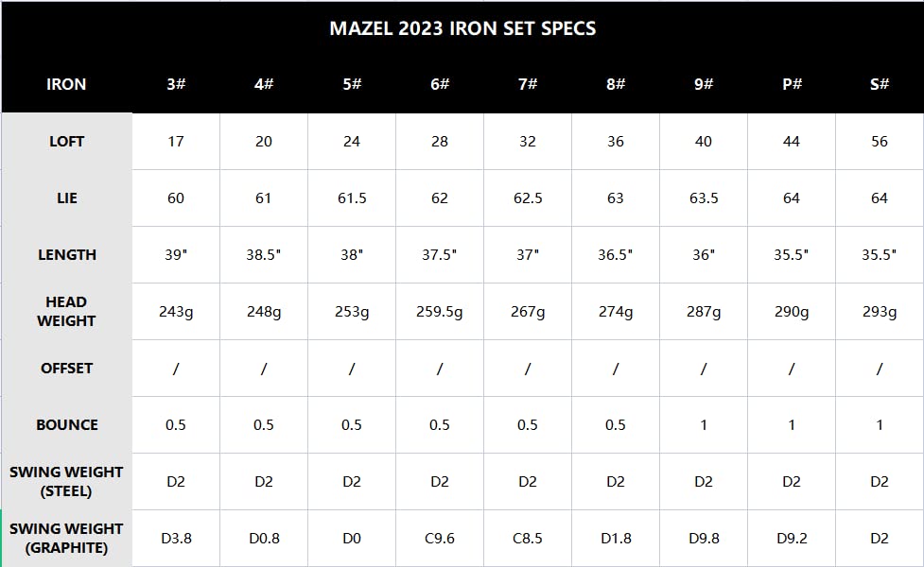Viewport: 924px width, 567px height.
Task: Select the LIE row label
Action: [x=66, y=198]
